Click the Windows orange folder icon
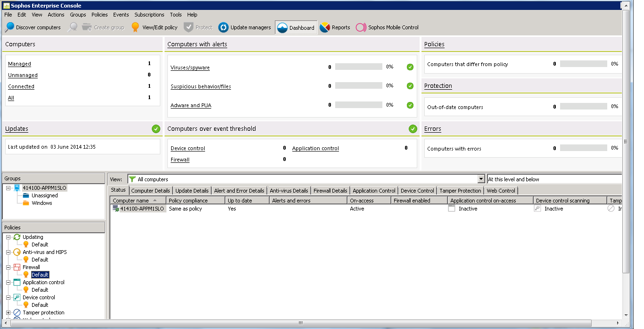Screen dimensions: 644x329 26,203
